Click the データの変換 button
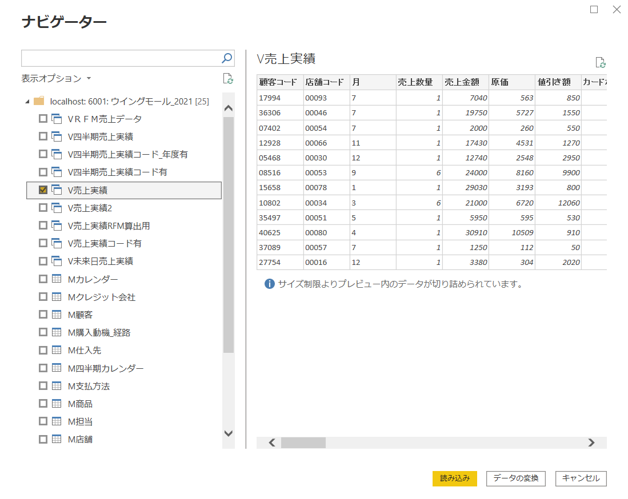 [516, 478]
